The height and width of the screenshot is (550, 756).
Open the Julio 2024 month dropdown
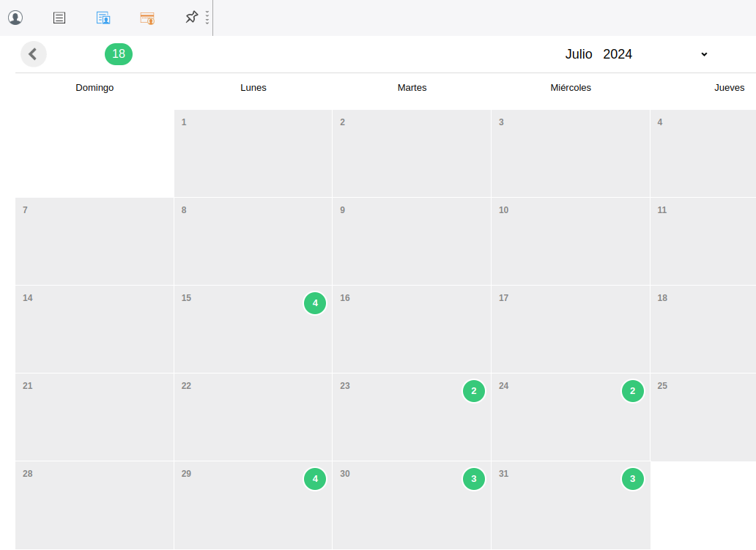click(636, 54)
